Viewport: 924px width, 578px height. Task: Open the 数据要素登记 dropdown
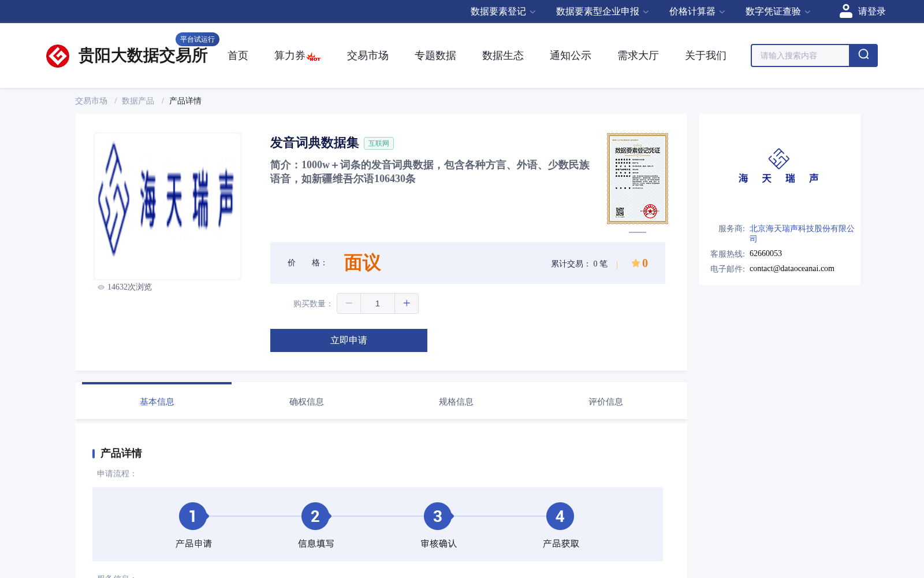503,12
